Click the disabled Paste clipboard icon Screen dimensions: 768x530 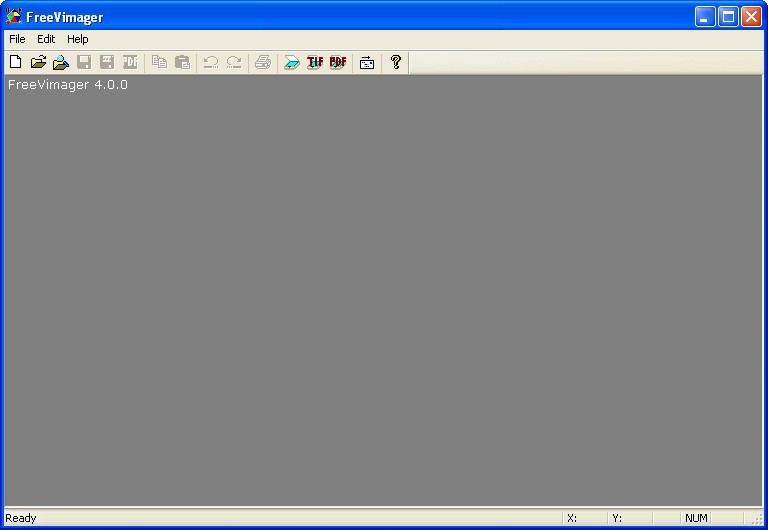(x=182, y=62)
